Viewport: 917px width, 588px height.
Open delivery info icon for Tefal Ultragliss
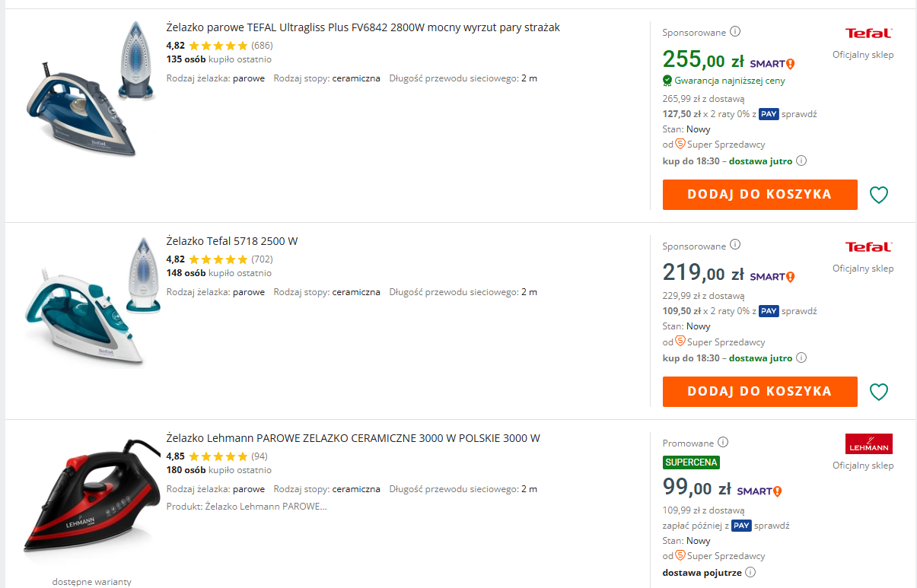(x=801, y=161)
